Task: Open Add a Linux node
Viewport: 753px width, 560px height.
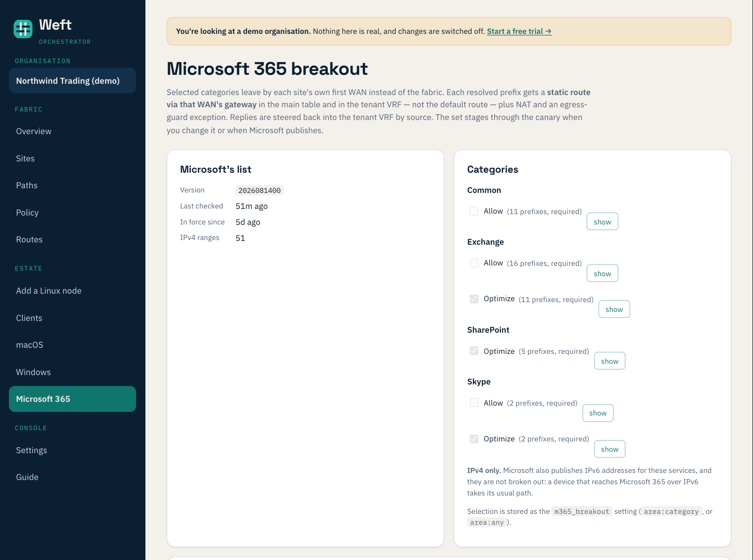Action: click(x=72, y=291)
